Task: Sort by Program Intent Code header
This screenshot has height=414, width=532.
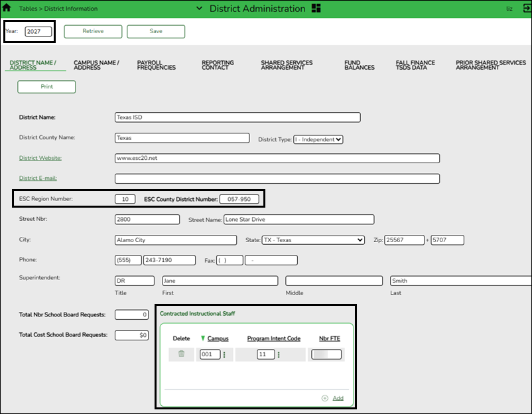Action: click(x=274, y=338)
